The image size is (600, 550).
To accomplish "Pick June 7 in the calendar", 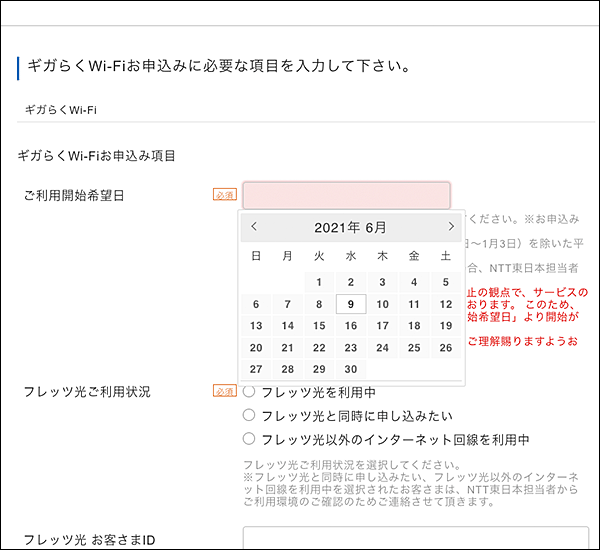I will pos(288,304).
